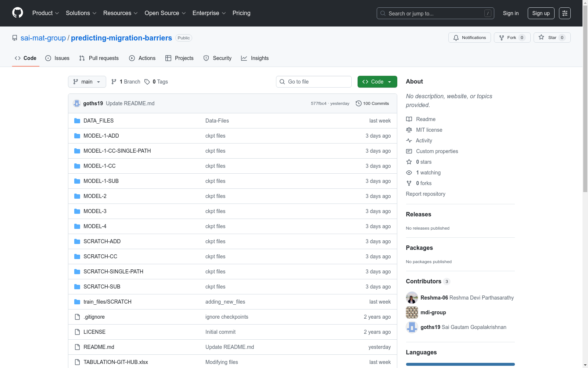Open the MODEL-1-CC-SINGLE-PATH folder
The height and width of the screenshot is (368, 588).
click(x=117, y=151)
